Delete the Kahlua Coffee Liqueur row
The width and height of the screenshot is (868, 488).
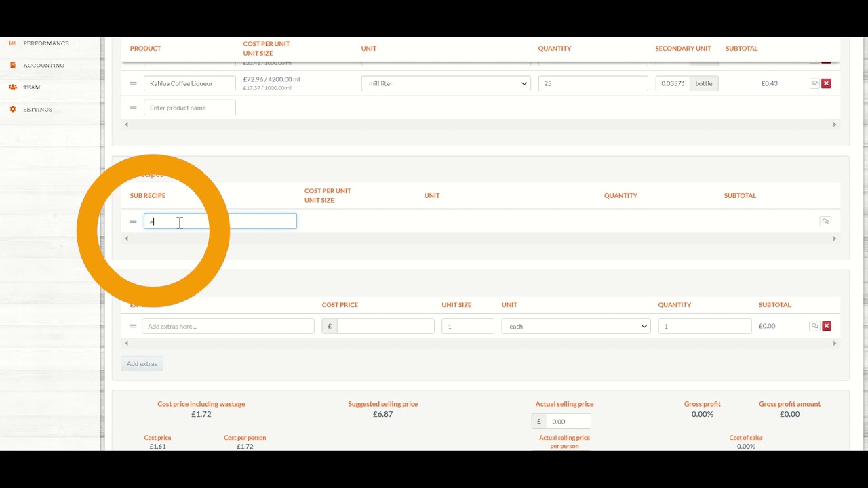(826, 83)
